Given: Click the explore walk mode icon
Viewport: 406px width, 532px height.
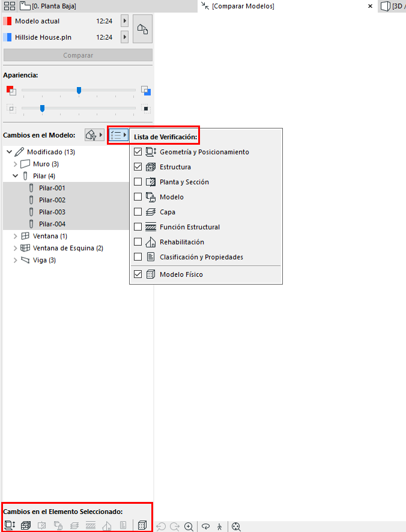Looking at the screenshot, I should pos(220,527).
